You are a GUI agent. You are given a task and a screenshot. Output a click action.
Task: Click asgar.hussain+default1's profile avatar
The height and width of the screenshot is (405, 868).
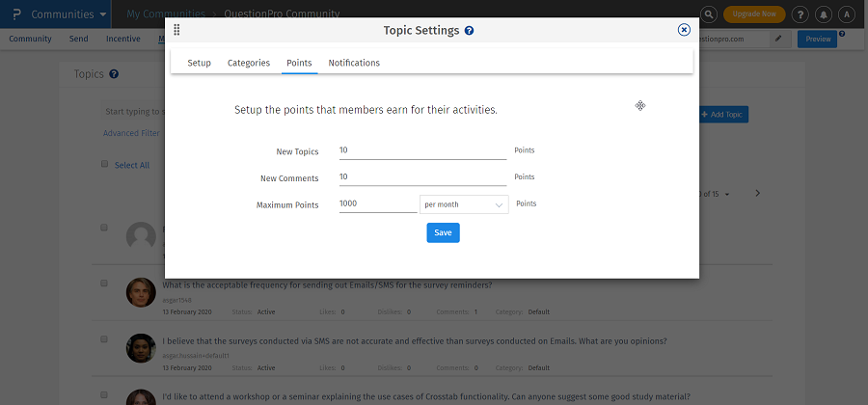pos(141,348)
